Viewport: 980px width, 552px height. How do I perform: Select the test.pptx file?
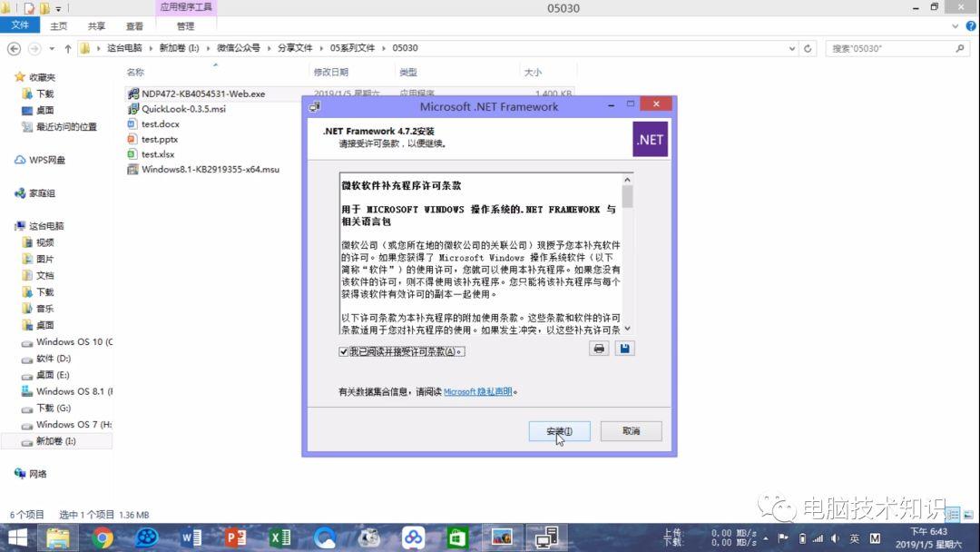pos(160,139)
